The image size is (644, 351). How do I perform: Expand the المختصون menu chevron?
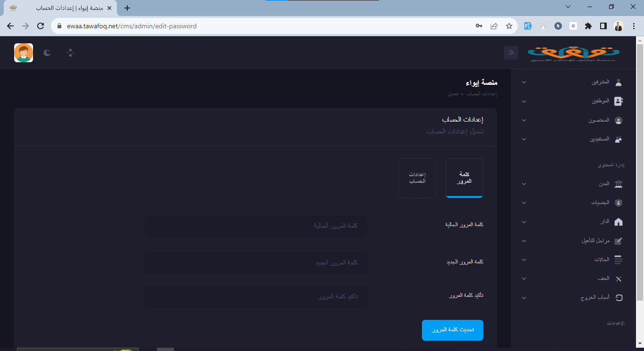point(524,121)
